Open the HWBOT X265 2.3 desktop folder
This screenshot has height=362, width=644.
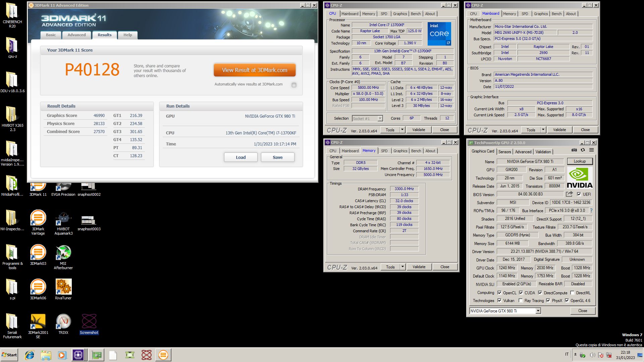(x=12, y=118)
